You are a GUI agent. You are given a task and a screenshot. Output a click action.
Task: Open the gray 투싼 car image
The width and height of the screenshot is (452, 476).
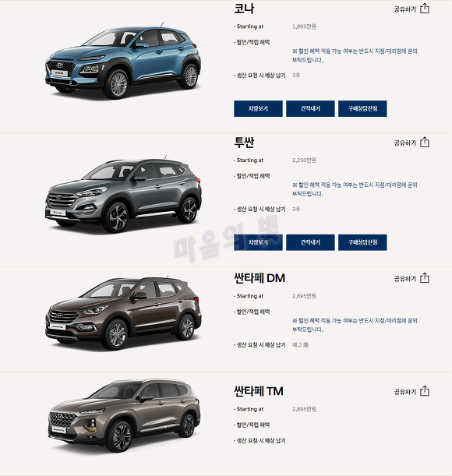123,194
